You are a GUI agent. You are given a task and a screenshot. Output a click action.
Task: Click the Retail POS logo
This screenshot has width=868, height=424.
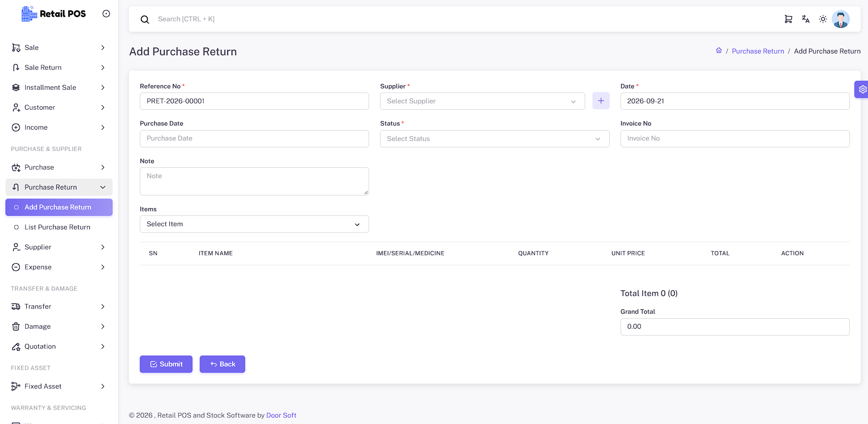pos(54,14)
